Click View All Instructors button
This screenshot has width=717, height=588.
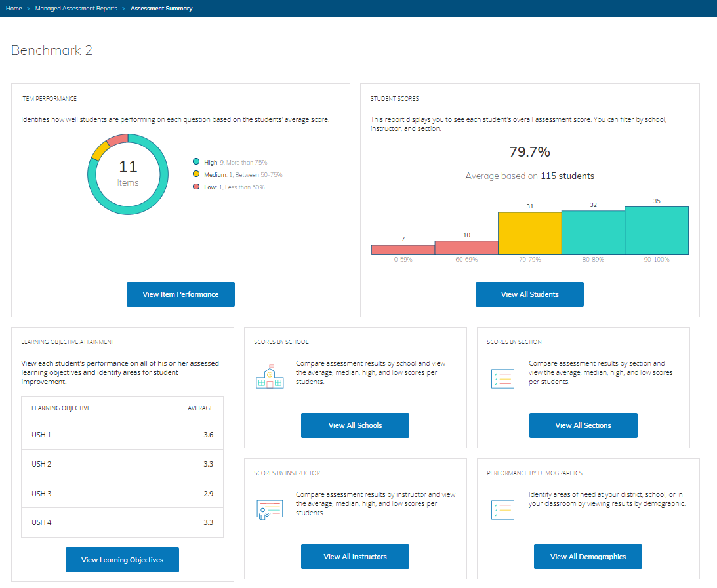click(355, 557)
